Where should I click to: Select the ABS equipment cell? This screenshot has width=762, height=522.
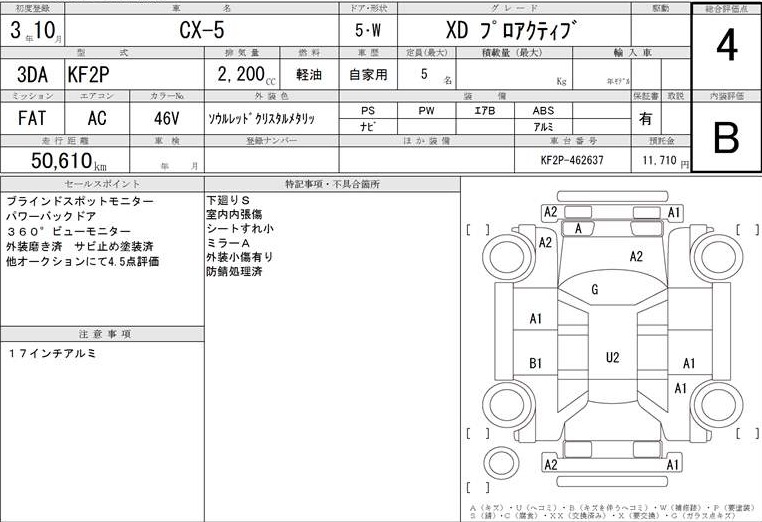click(x=543, y=110)
